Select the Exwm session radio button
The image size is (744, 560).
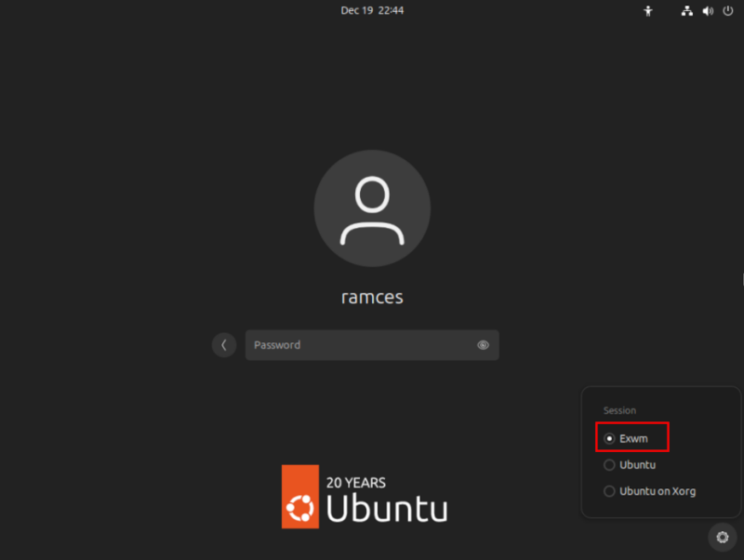609,437
